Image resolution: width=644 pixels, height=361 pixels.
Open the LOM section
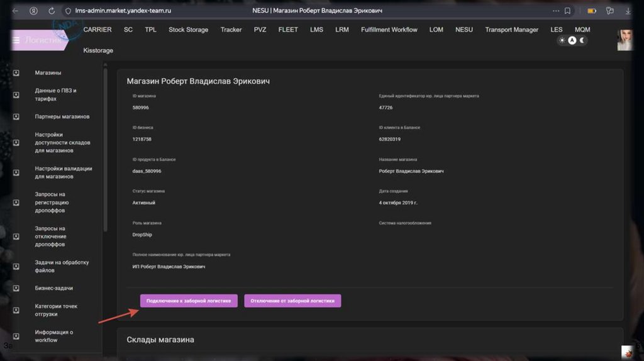point(436,30)
